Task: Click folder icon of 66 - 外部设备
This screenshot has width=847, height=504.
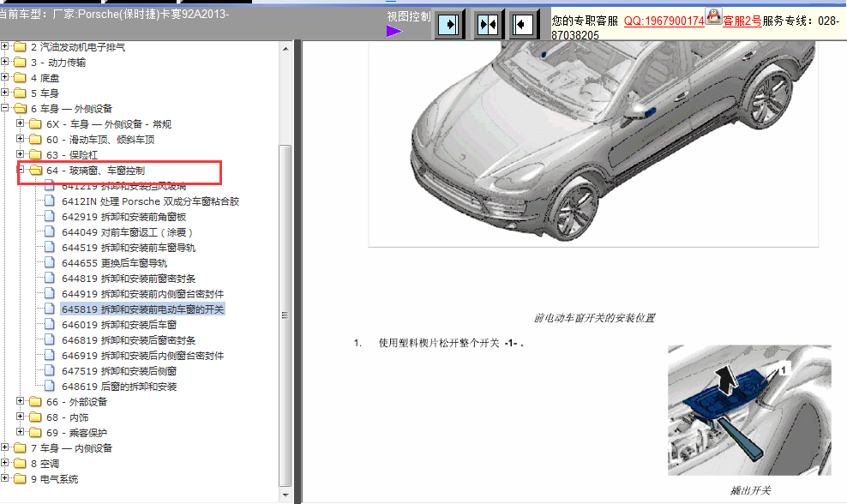Action: (x=36, y=401)
